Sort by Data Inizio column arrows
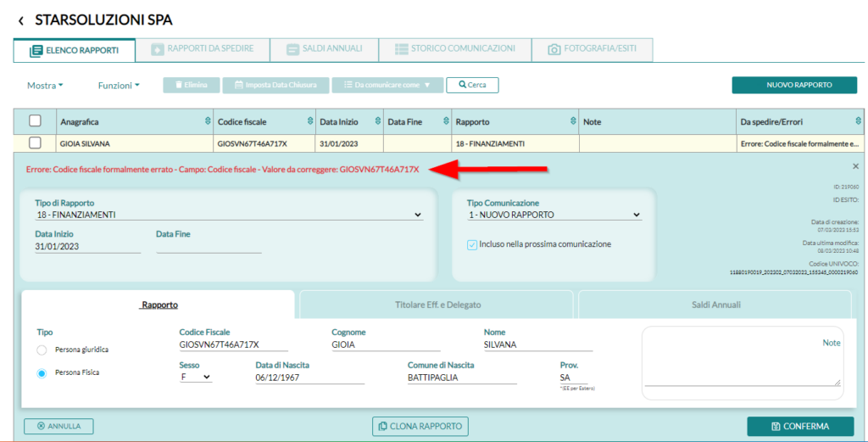Screen dimensions: 868x442 click(377, 121)
